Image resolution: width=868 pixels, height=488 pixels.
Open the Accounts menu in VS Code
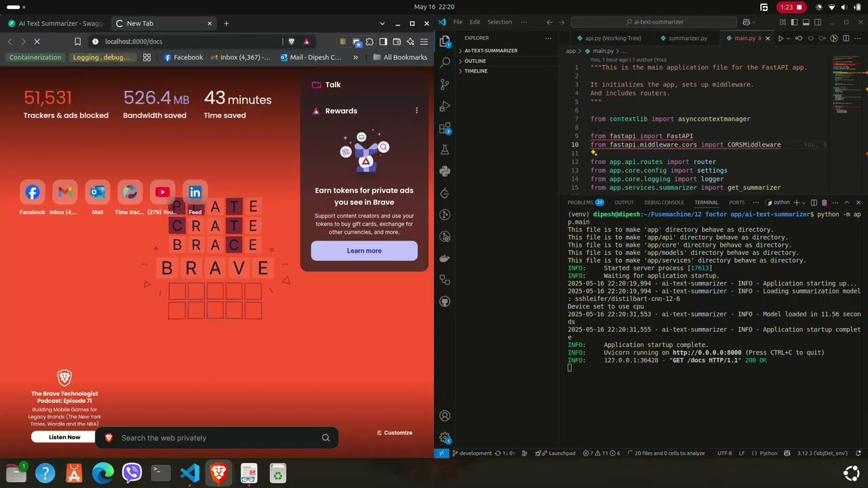coord(445,415)
